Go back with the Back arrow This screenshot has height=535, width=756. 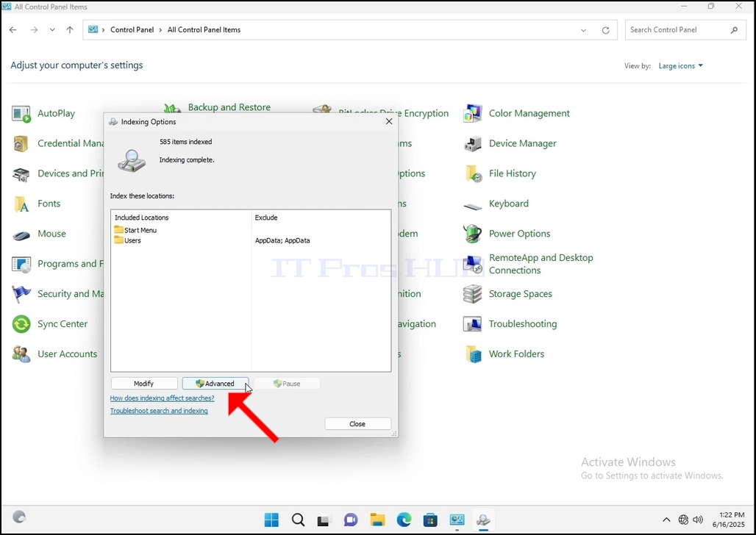(13, 30)
